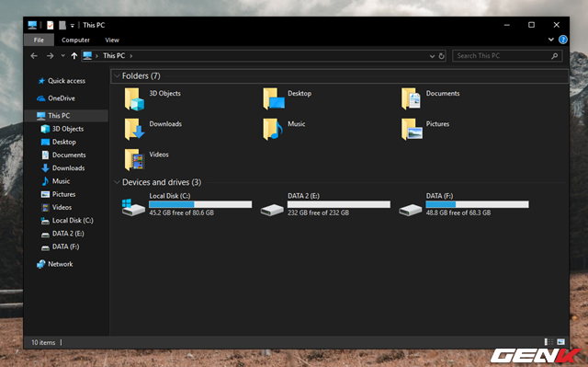This screenshot has height=367, width=588.
Task: Open the 3D Objects folder icon
Action: coord(134,99)
